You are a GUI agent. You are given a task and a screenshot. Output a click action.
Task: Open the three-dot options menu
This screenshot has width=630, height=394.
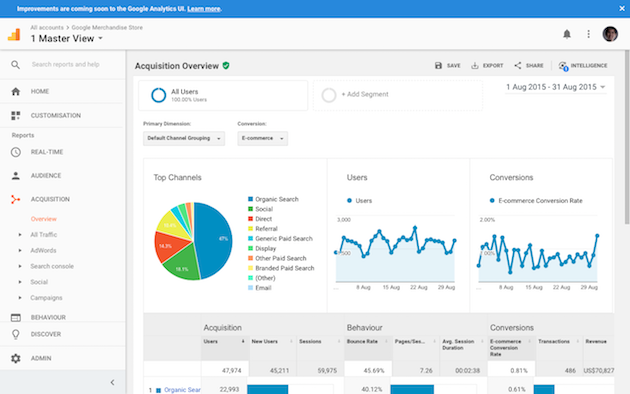(x=588, y=34)
